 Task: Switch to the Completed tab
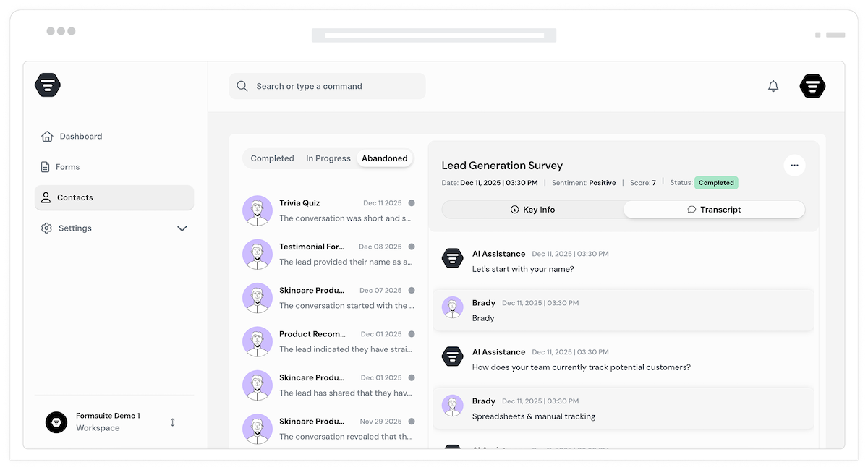[x=272, y=158]
